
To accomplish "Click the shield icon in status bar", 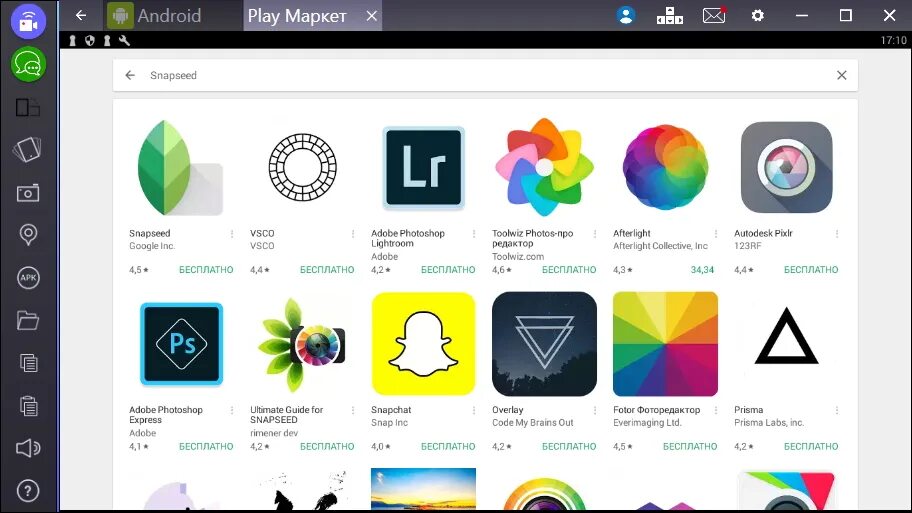I will tap(90, 40).
